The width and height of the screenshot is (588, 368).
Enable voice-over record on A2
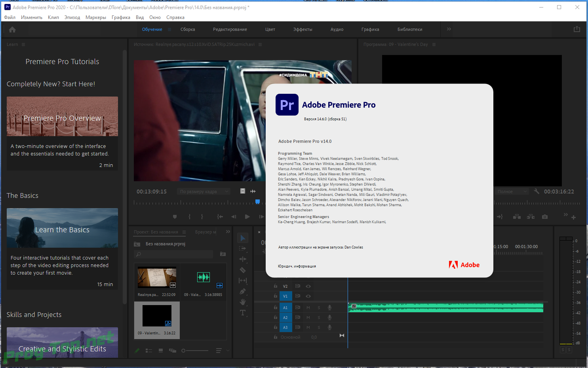(329, 317)
